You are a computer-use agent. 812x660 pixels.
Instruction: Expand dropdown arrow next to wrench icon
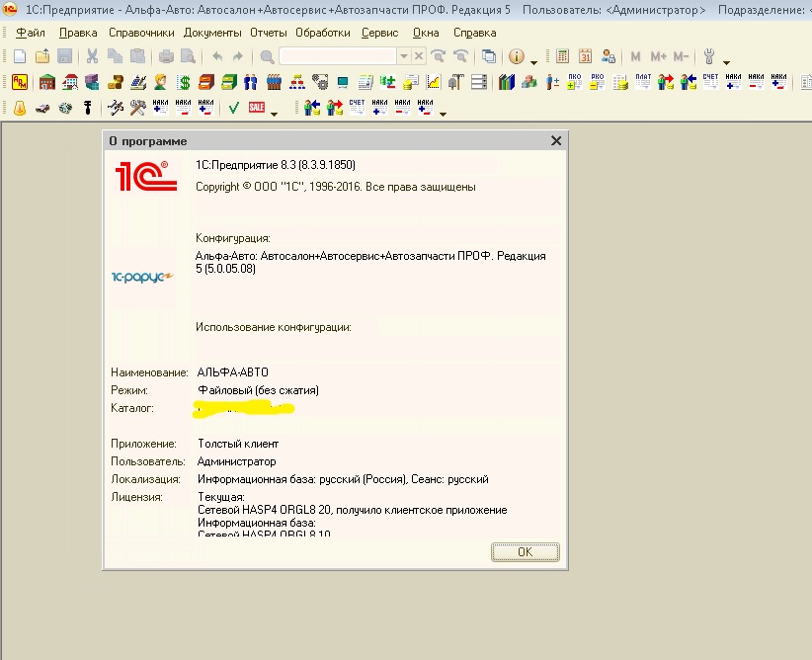point(727,62)
